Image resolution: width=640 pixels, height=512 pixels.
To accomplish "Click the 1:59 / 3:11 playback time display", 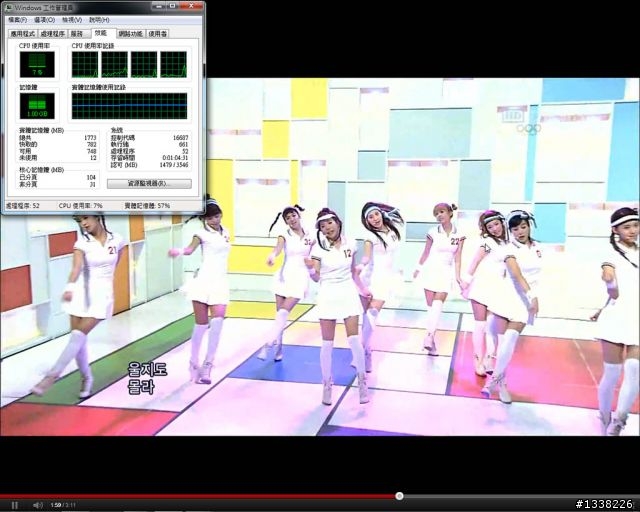I will pyautogui.click(x=63, y=505).
